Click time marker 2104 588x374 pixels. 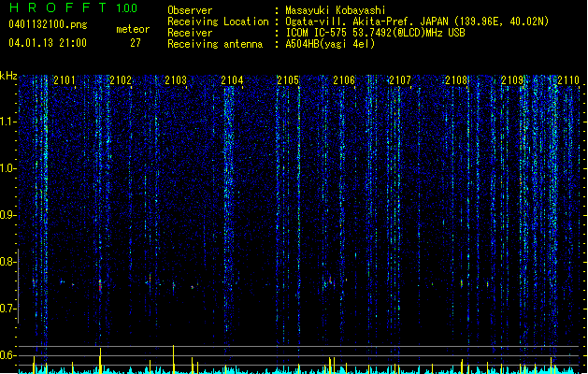point(232,80)
